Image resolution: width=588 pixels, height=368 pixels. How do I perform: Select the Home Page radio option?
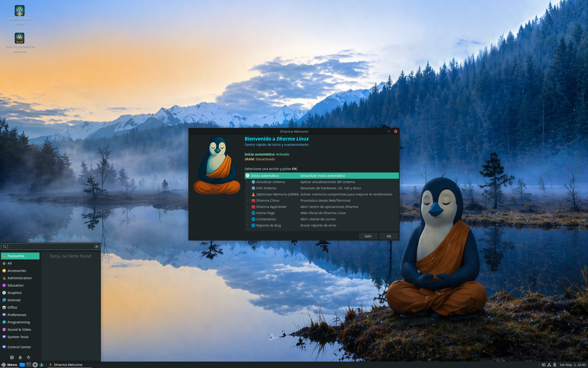pyautogui.click(x=247, y=213)
